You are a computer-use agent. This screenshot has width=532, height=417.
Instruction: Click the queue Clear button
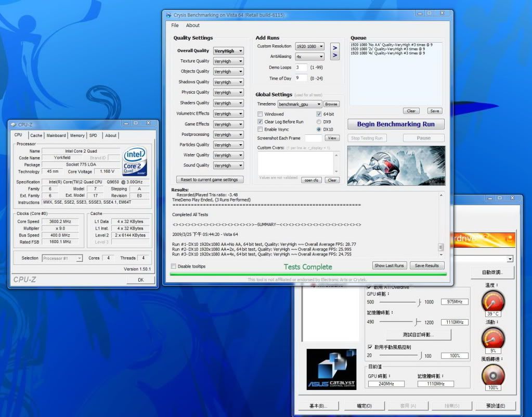(411, 111)
